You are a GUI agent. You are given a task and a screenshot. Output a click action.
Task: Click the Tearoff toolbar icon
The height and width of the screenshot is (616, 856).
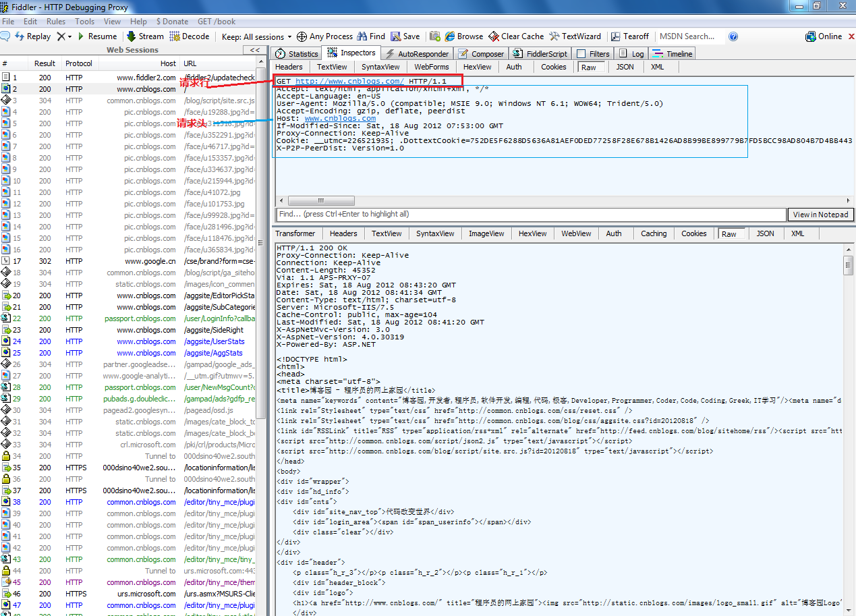pyautogui.click(x=615, y=36)
